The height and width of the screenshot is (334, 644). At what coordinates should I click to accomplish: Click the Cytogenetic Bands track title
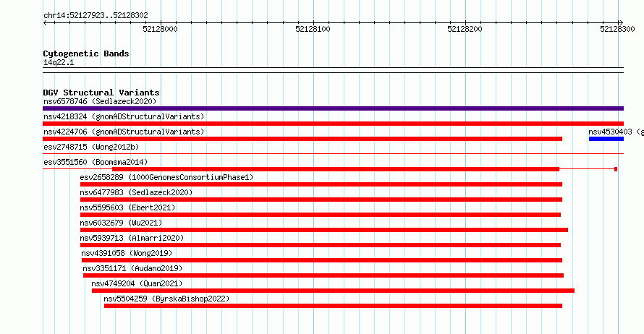point(86,53)
